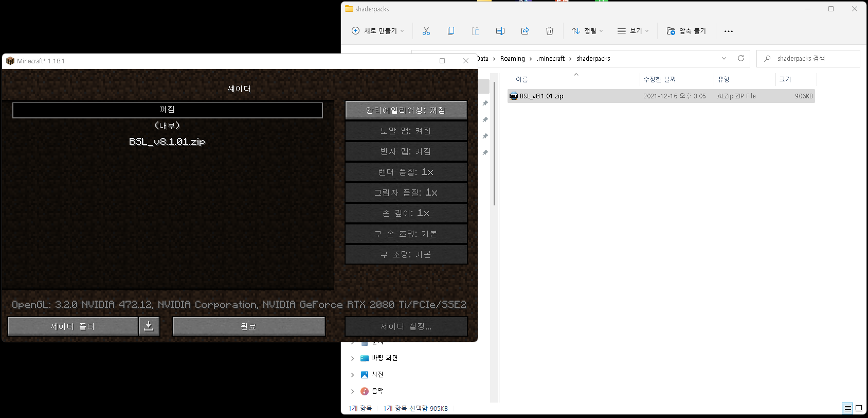Open the 새로 만들기 menu in Explorer
868x418 pixels.
pos(378,31)
